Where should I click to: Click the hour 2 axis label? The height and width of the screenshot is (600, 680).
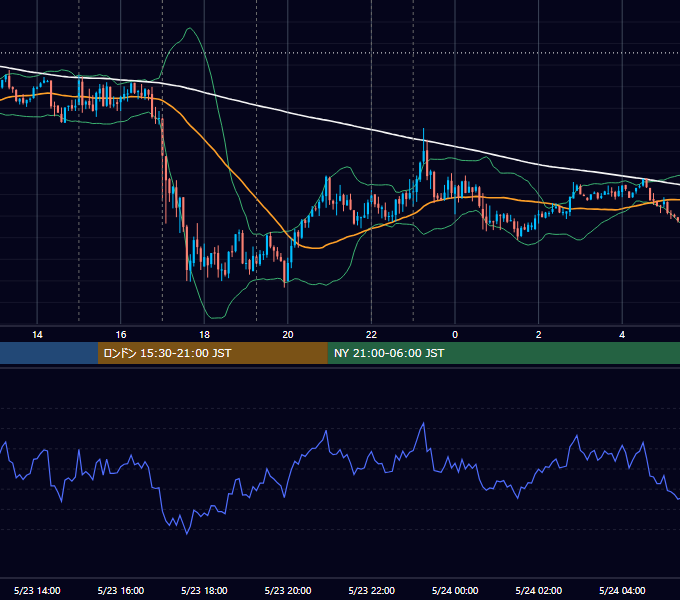pos(539,335)
